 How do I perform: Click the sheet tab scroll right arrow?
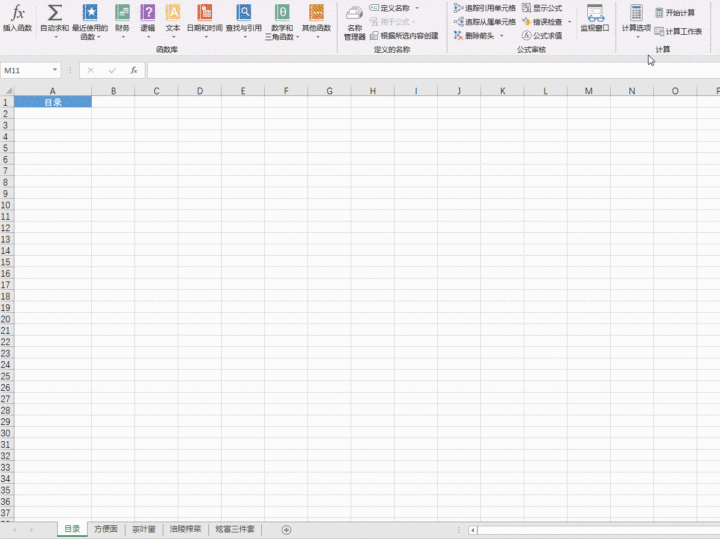click(31, 530)
